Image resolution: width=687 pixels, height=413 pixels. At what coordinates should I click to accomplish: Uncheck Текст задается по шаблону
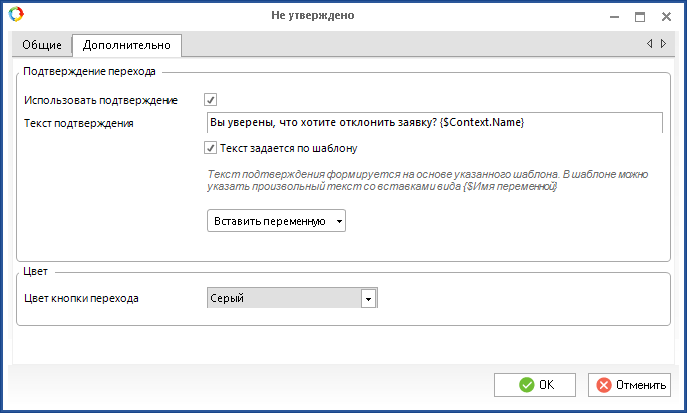coord(210,148)
